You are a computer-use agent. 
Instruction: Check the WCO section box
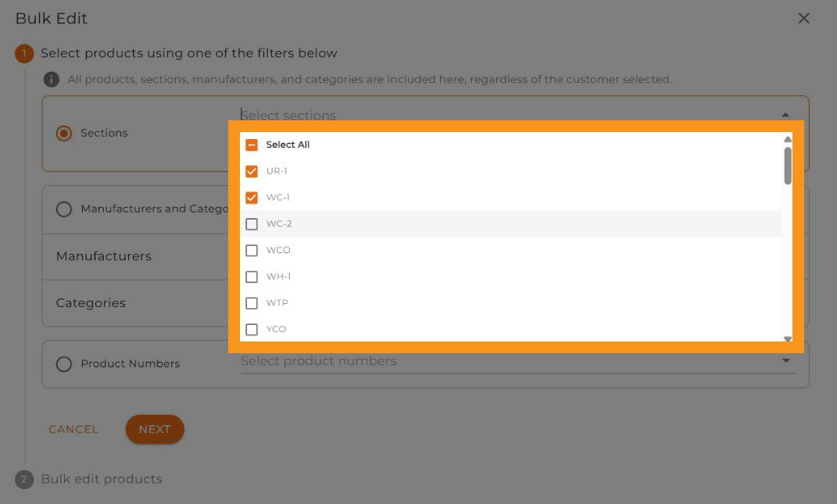point(252,251)
